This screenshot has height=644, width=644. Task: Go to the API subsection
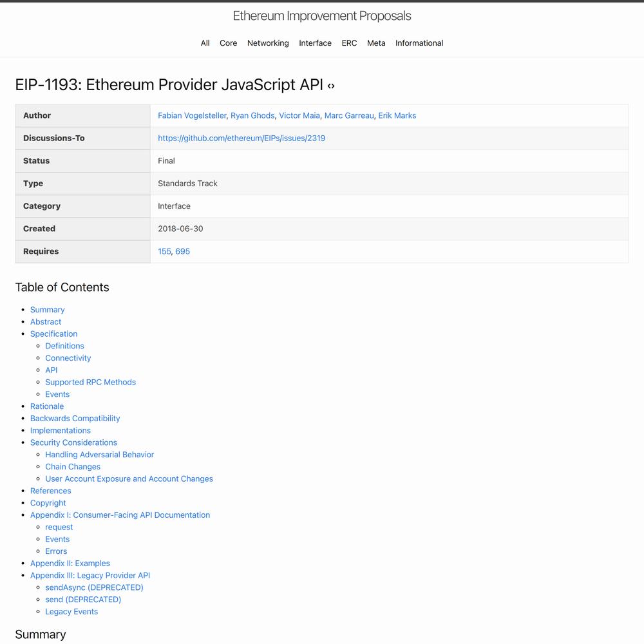(x=52, y=370)
